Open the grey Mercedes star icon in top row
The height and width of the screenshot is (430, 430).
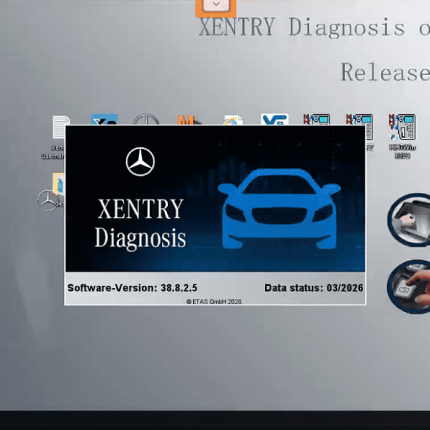point(146,120)
